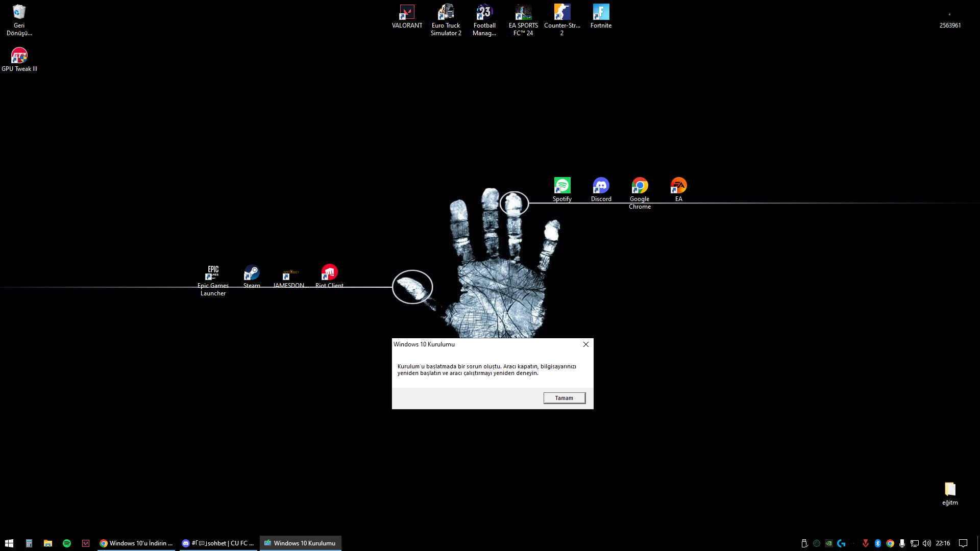
Task: Select the Riot Client desktop icon
Action: tap(329, 276)
